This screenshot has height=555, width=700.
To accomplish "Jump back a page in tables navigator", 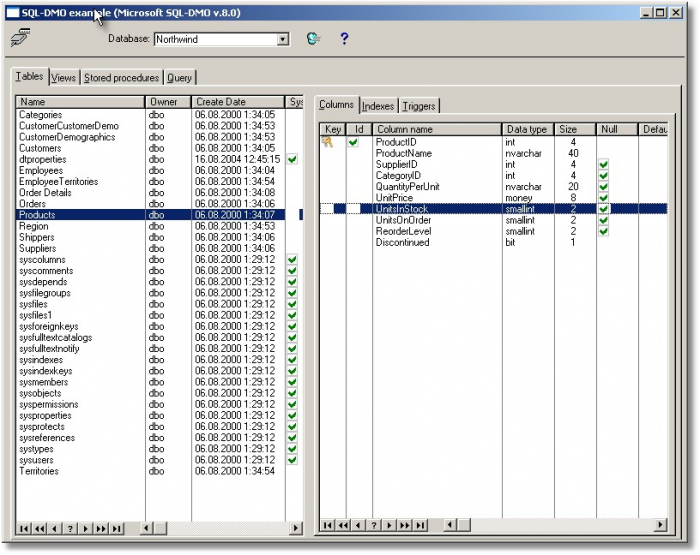I will click(40, 529).
